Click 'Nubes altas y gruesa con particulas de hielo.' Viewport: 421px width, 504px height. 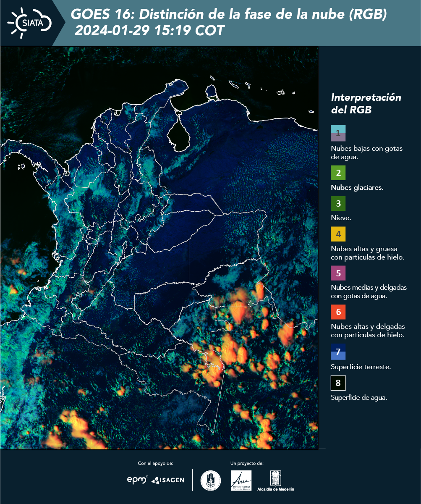[x=367, y=253]
